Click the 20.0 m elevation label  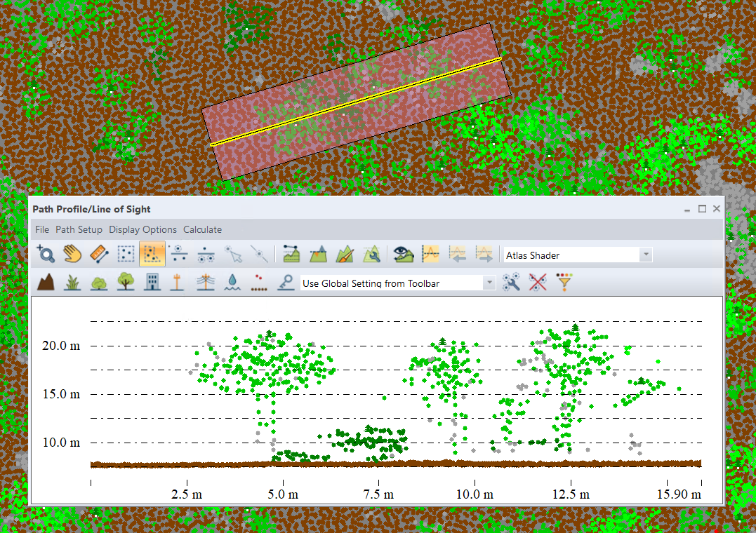pos(61,346)
